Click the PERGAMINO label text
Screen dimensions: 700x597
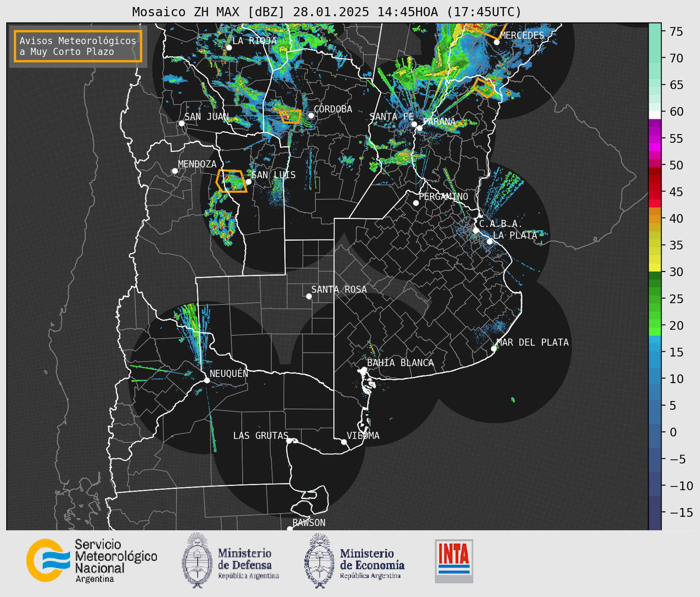pyautogui.click(x=444, y=196)
